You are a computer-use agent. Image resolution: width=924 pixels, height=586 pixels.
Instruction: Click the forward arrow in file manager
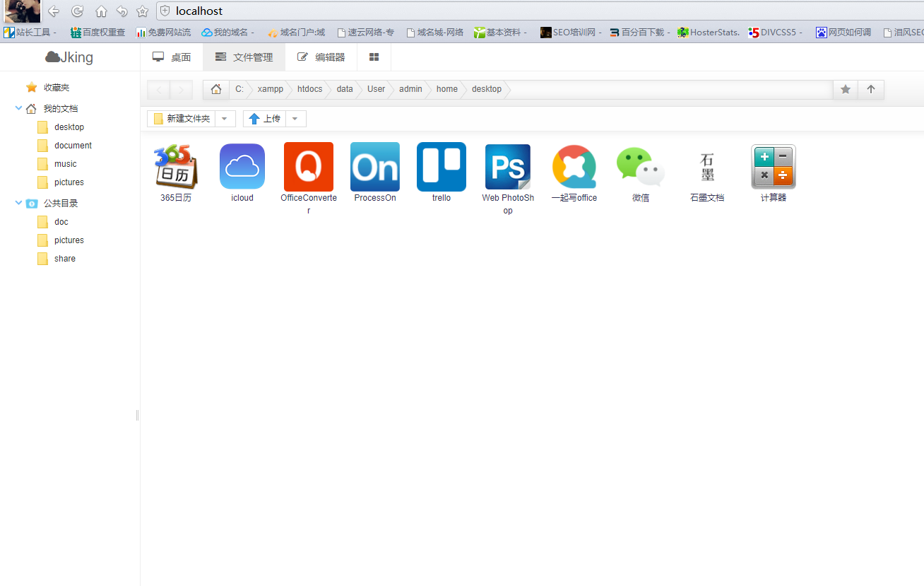182,90
